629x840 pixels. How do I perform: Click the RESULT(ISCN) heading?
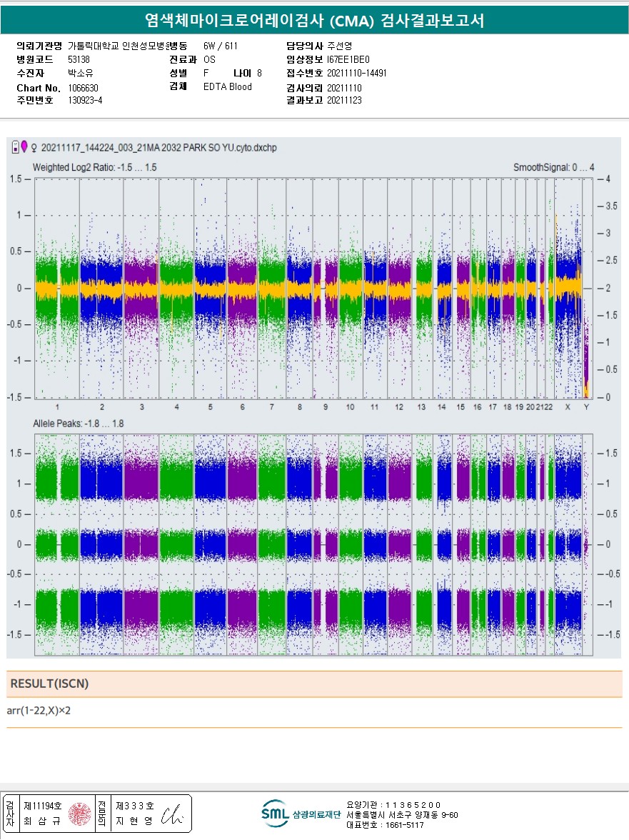[x=49, y=684]
